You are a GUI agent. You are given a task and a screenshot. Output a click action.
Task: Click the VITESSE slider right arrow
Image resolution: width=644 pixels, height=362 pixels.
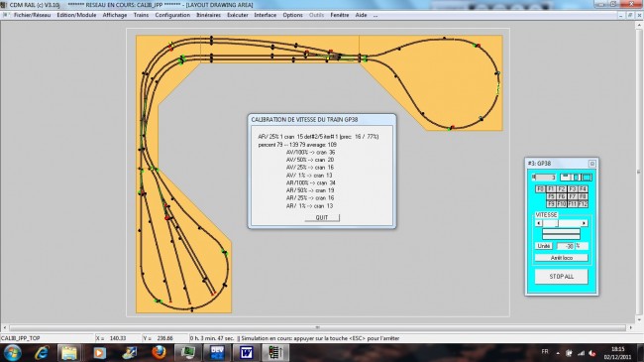point(584,223)
